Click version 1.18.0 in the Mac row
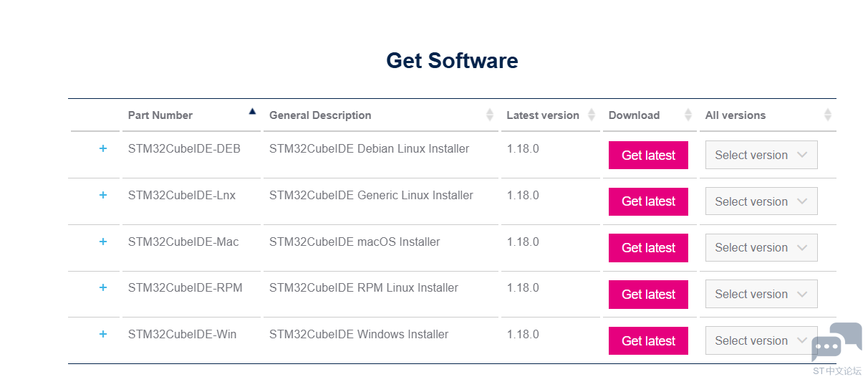 (x=523, y=242)
